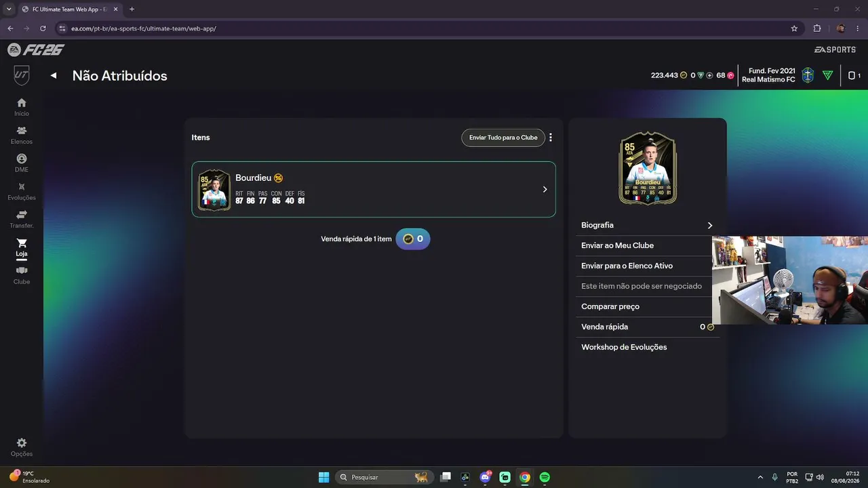
Task: Open the Chrome profile avatar
Action: [841, 28]
